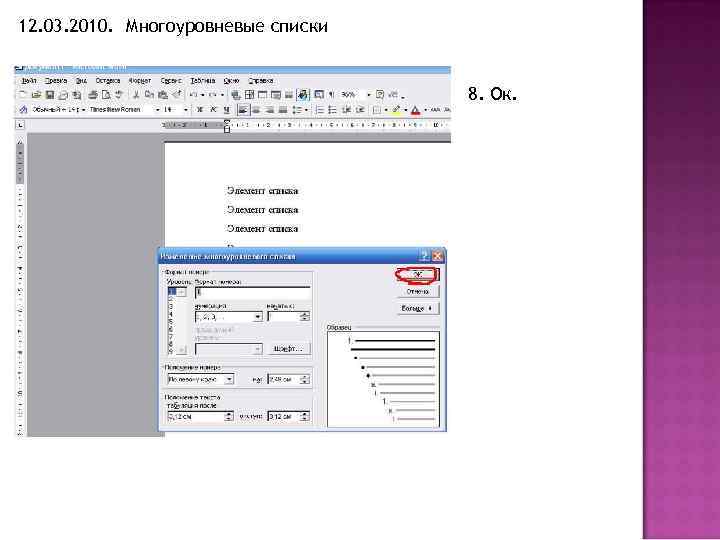Open the Таблица menu
The image size is (720, 540).
pos(202,80)
